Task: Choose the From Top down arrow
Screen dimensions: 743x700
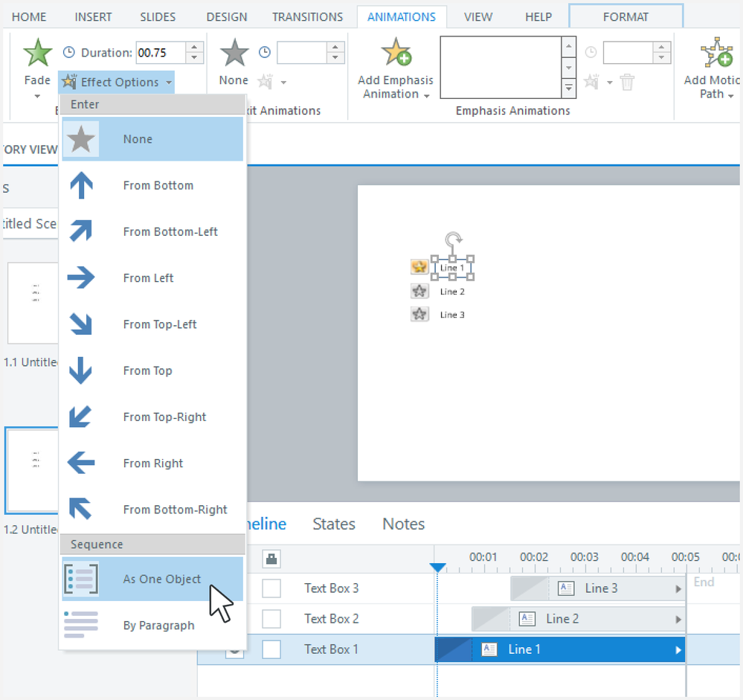Action: [81, 370]
